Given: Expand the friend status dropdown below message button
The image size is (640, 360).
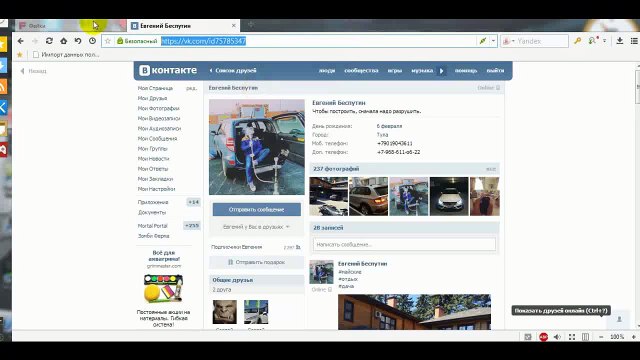Looking at the screenshot, I should tap(256, 227).
